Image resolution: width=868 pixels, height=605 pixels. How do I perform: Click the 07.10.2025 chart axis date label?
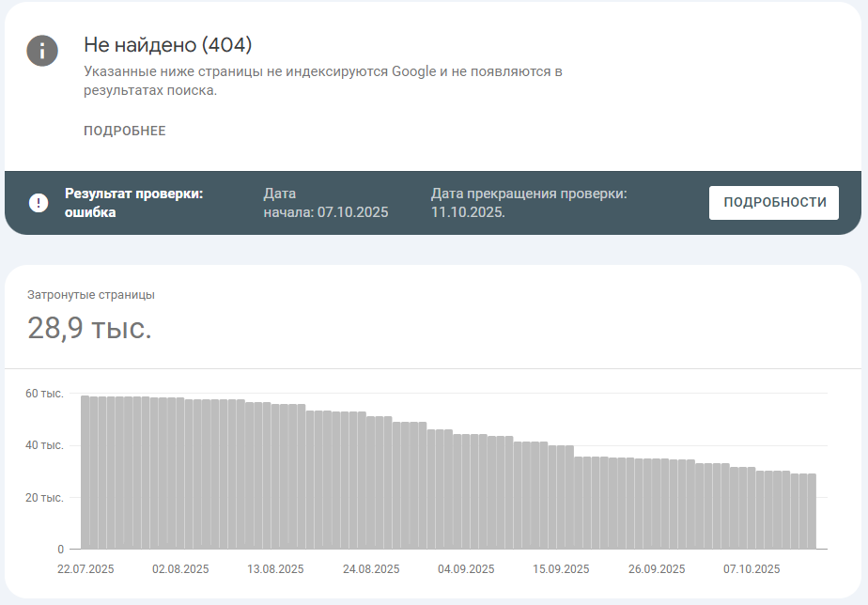(752, 569)
